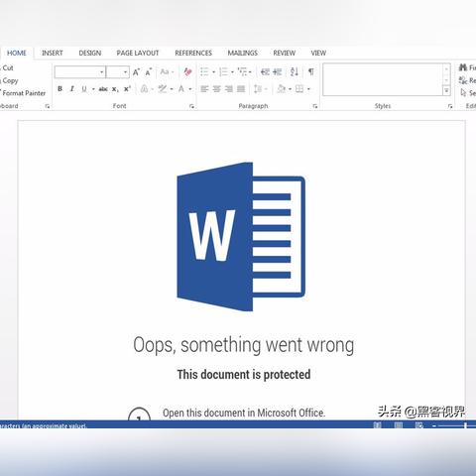476x476 pixels.
Task: Open the DESIGN ribbon tab
Action: [90, 53]
